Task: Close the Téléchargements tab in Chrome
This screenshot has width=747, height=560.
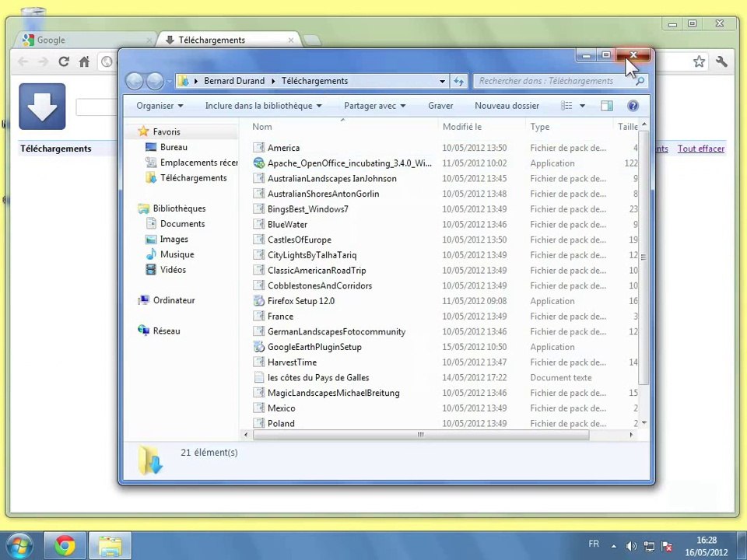Action: coord(290,40)
